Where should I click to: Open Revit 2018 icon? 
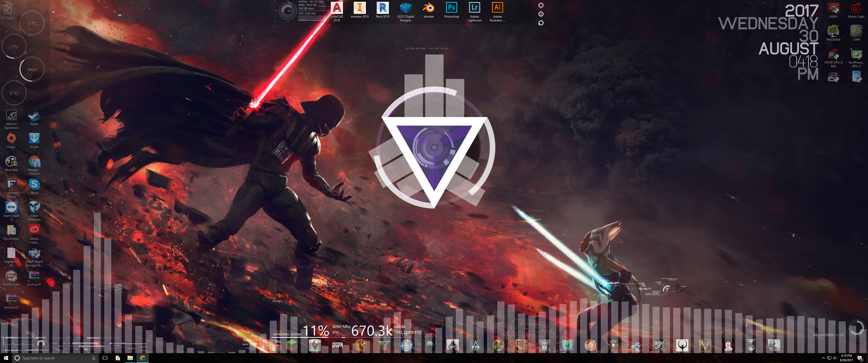(383, 10)
